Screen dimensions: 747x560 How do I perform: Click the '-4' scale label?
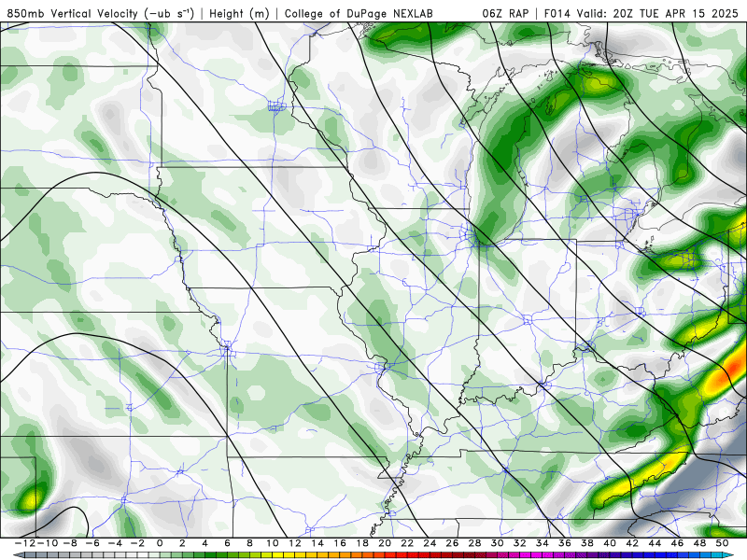coord(115,543)
